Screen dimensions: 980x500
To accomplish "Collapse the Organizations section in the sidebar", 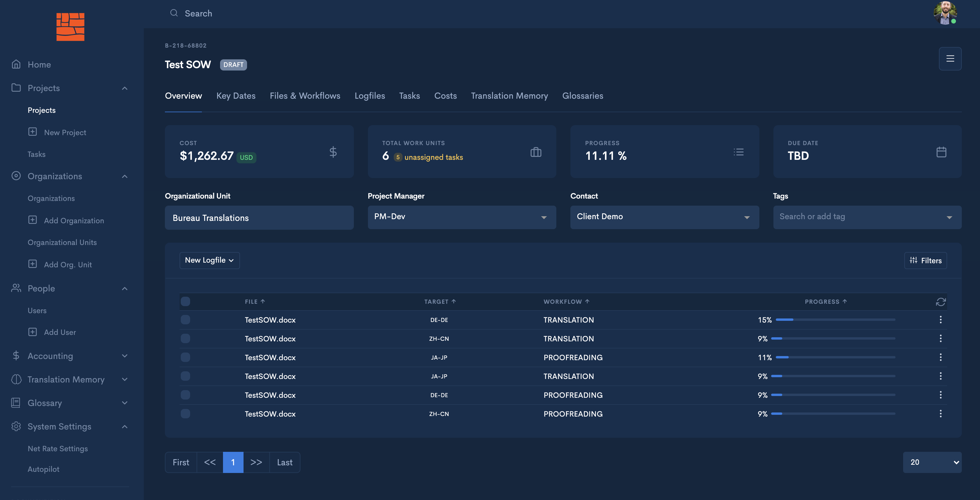I will click(x=124, y=176).
